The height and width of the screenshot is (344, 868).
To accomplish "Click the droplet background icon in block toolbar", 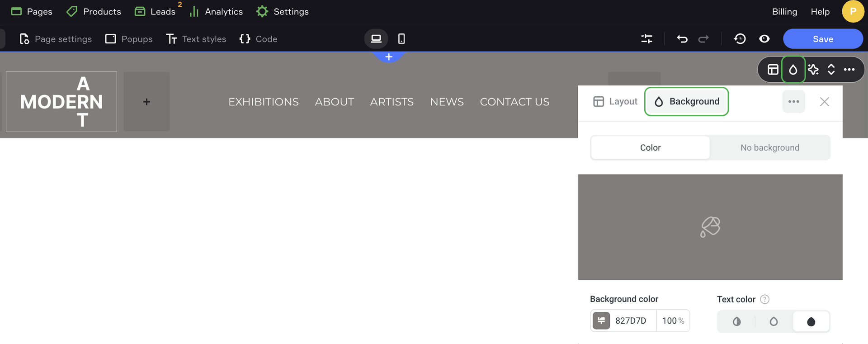I will coord(793,70).
